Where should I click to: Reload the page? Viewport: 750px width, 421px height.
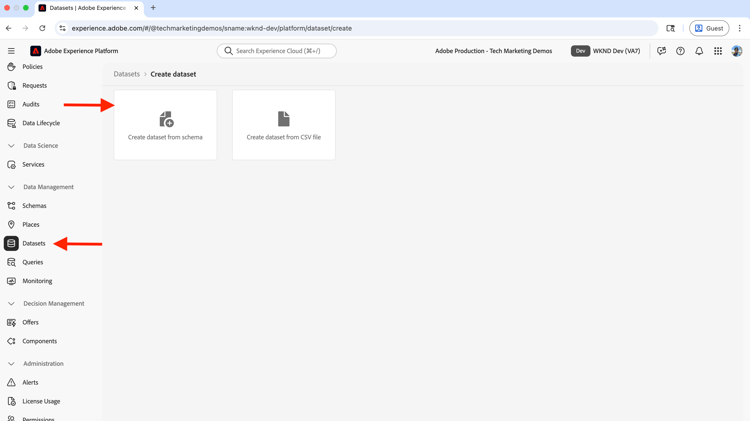(x=42, y=28)
